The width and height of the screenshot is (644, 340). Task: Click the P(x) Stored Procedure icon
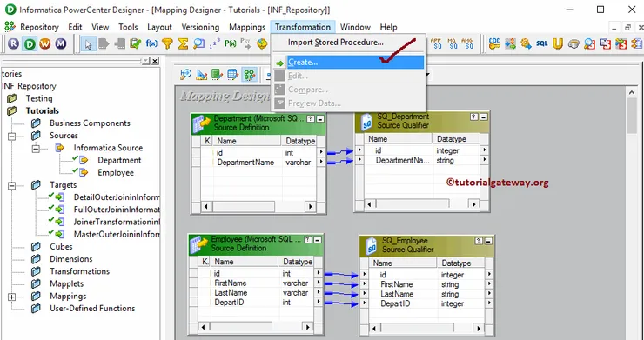230,43
